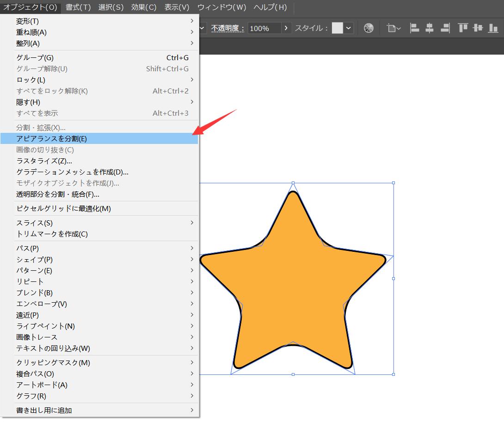Open the Align To options dropdown

click(x=394, y=28)
